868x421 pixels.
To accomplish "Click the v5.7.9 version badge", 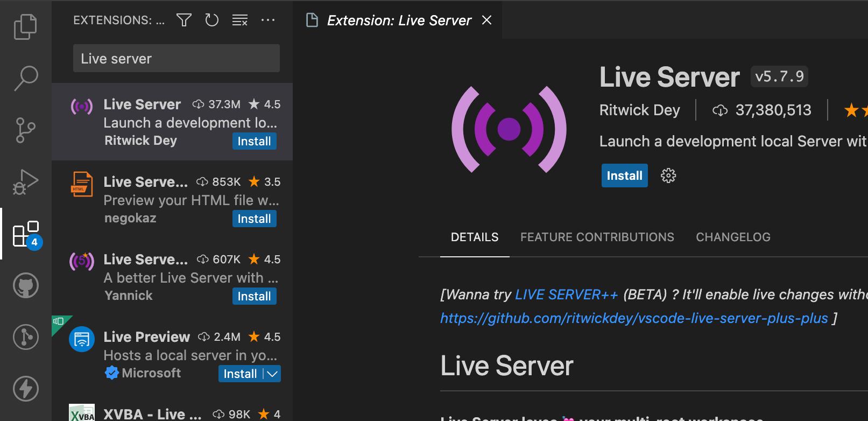I will [x=780, y=76].
